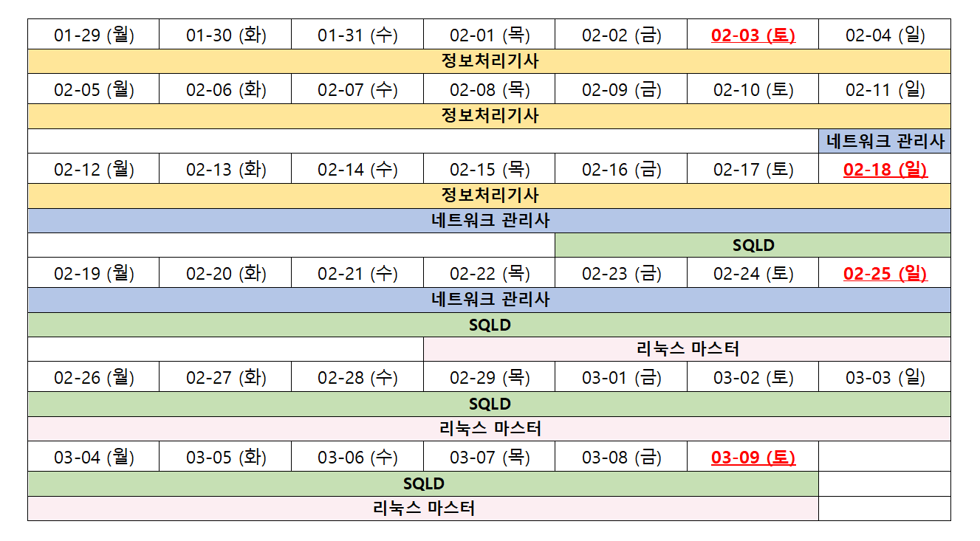Select the 02-10 (토) date cell
The width and height of the screenshot is (980, 541).
tap(753, 89)
